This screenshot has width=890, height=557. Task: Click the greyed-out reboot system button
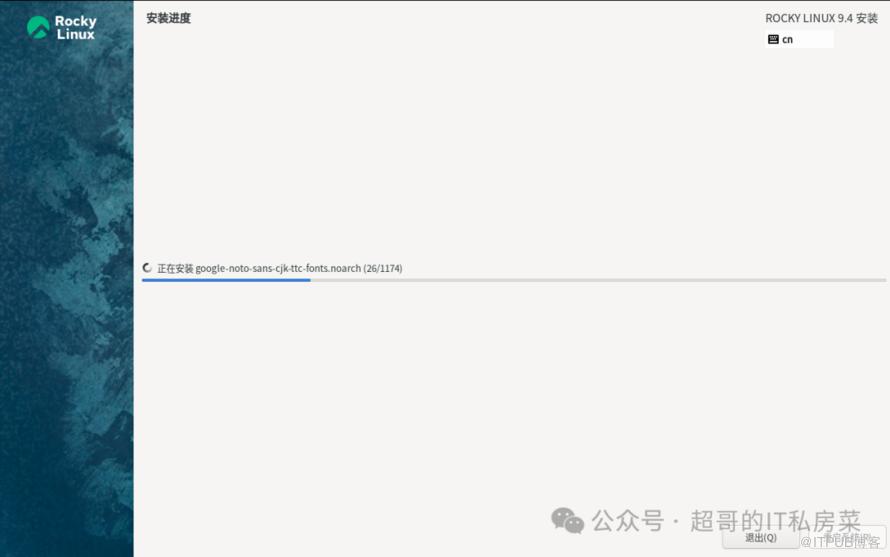click(x=845, y=537)
